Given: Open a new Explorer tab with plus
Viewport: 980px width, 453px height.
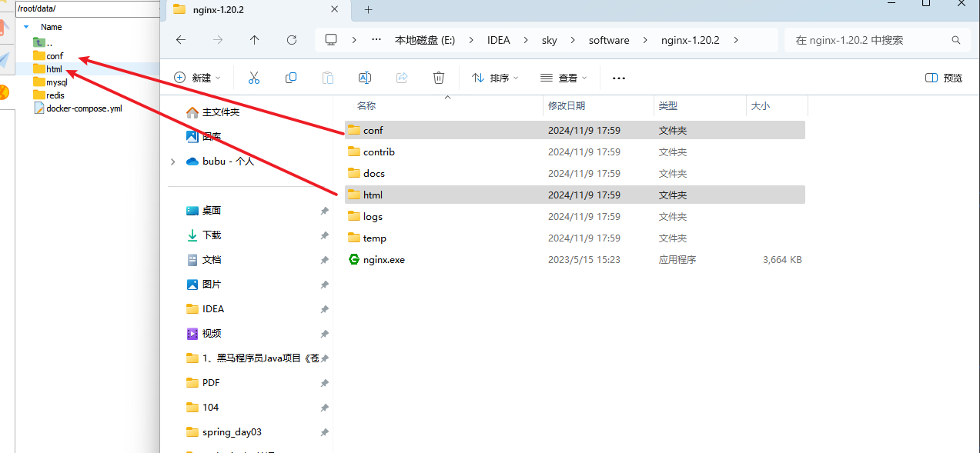Looking at the screenshot, I should tap(368, 9).
